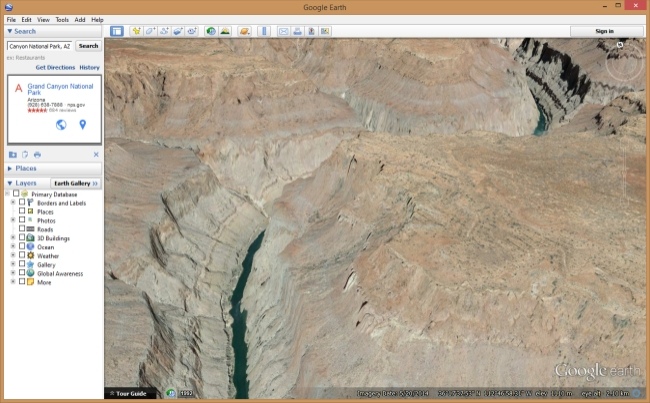
Task: Show sunlight across the landscape
Action: pyautogui.click(x=225, y=31)
